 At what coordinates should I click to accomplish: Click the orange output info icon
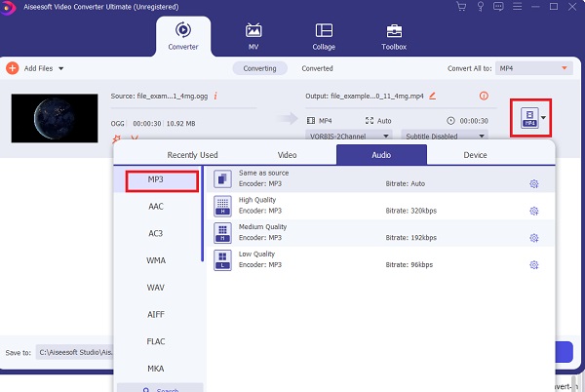[484, 96]
